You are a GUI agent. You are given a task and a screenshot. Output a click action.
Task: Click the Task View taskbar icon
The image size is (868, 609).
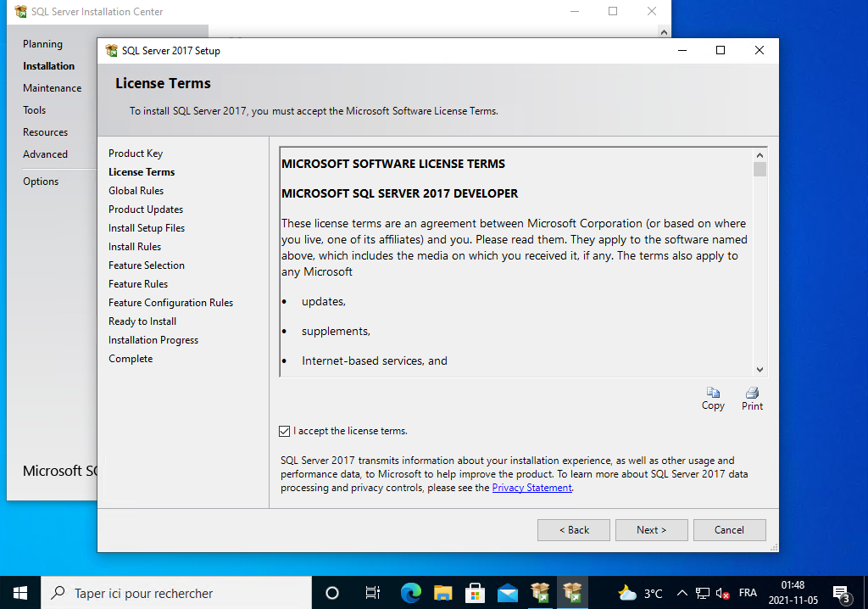(x=372, y=593)
